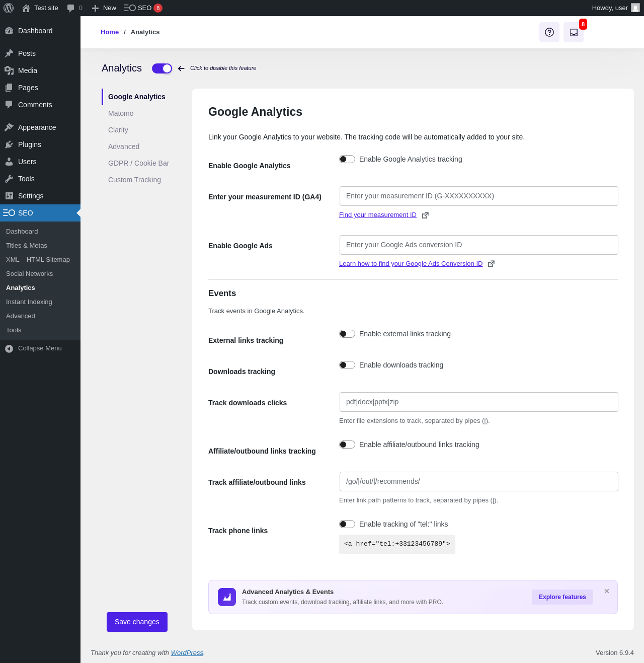This screenshot has width=644, height=663.
Task: Click Howdy, user account text
Action: click(x=610, y=8)
